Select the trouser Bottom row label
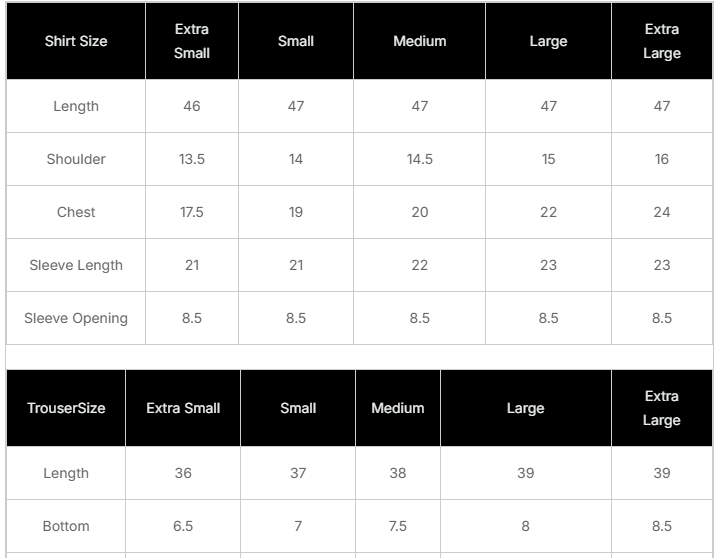Screen dimensions: 721x558 pyautogui.click(x=66, y=526)
